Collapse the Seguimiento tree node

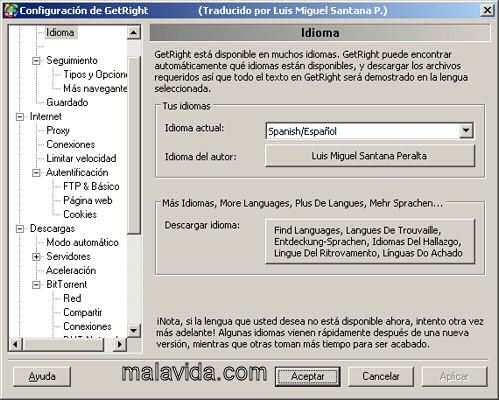(36, 61)
